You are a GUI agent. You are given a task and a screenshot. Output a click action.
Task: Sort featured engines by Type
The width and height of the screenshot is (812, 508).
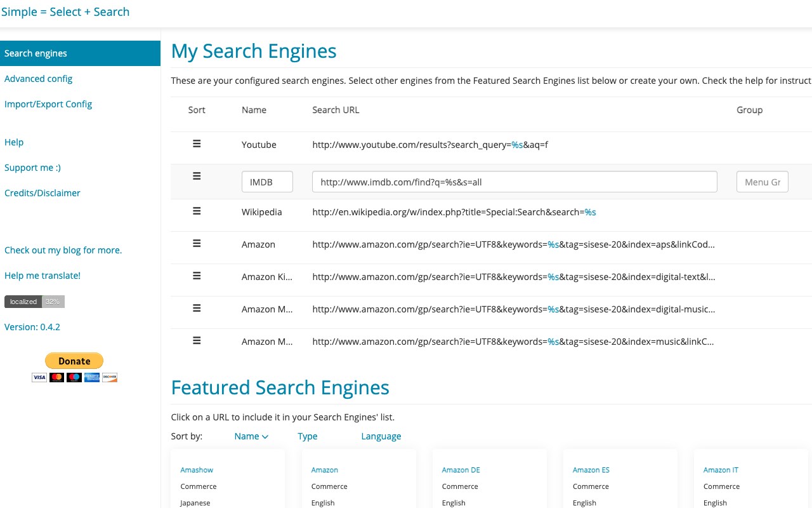pos(308,436)
